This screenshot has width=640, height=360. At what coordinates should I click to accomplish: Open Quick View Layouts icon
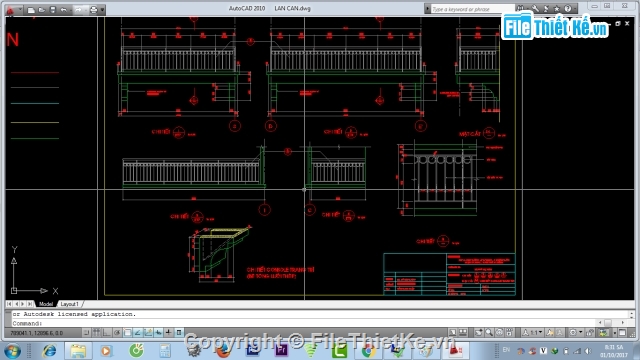tap(463, 333)
